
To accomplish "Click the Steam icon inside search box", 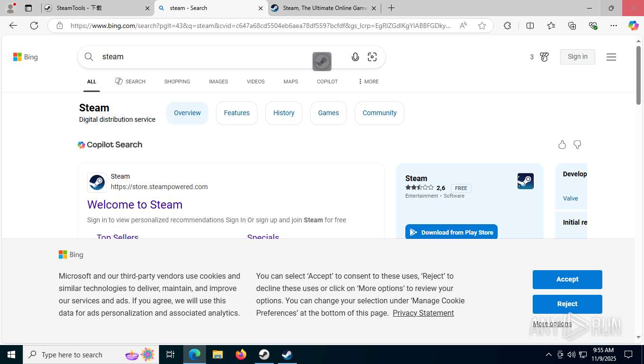I will point(322,62).
